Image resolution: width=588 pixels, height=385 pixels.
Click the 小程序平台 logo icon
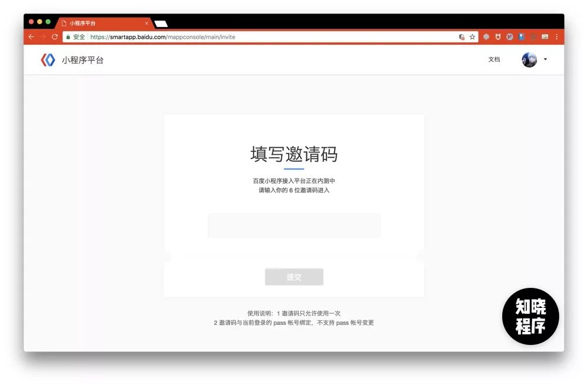pos(48,59)
